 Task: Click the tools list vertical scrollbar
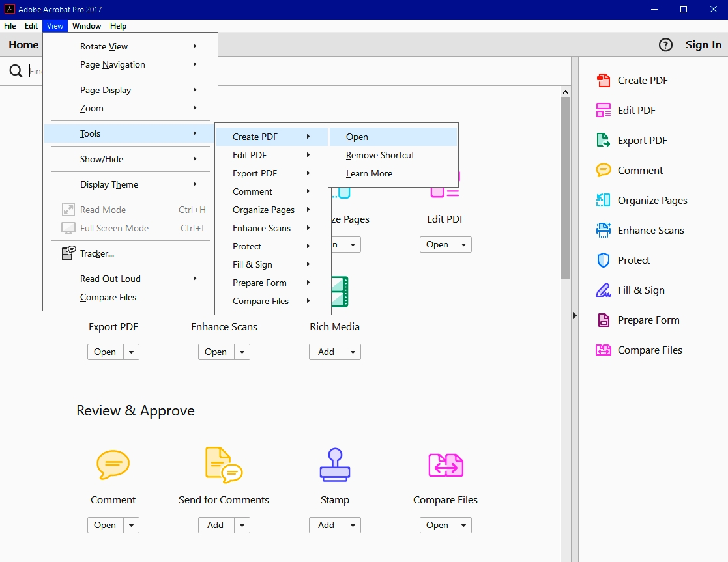[565, 188]
